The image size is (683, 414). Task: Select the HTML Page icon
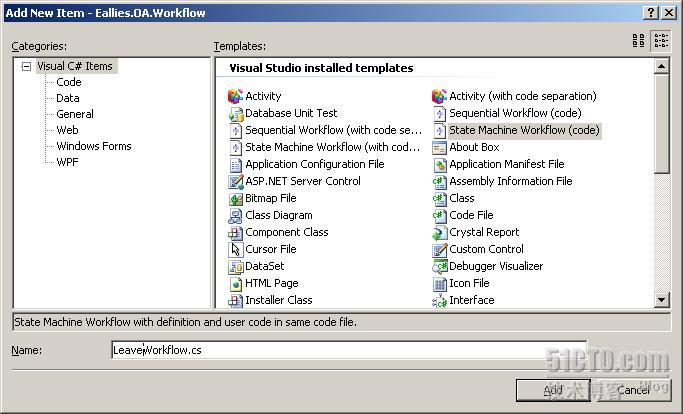click(235, 283)
